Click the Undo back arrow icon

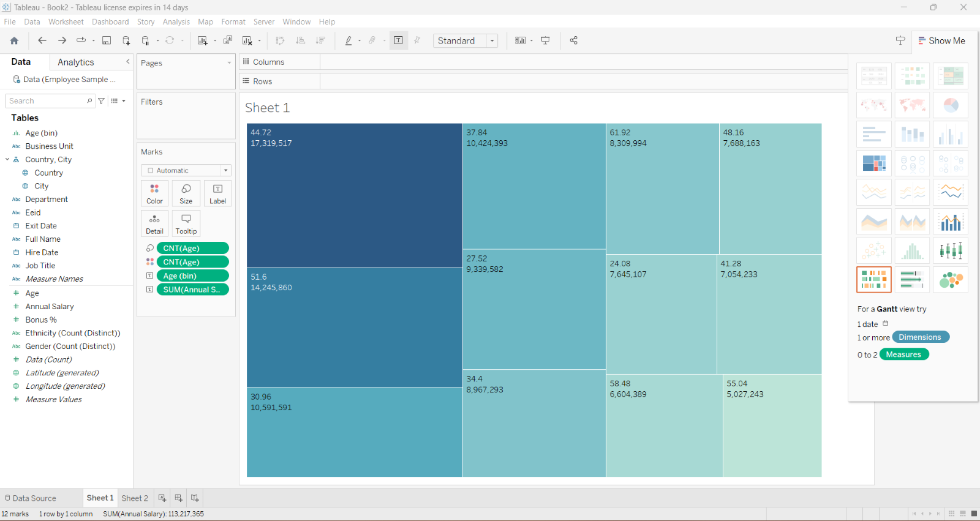pos(42,40)
